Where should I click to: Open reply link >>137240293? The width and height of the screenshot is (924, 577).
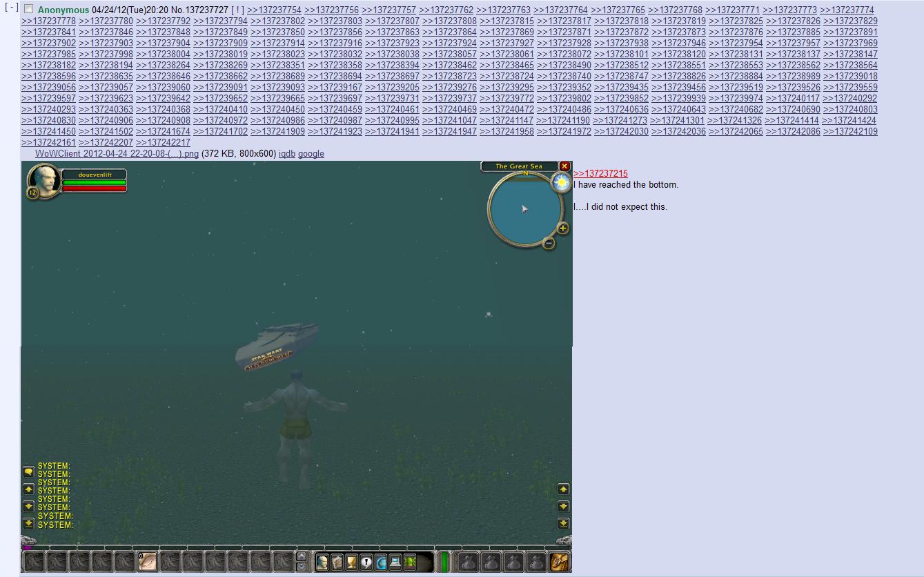pos(48,110)
